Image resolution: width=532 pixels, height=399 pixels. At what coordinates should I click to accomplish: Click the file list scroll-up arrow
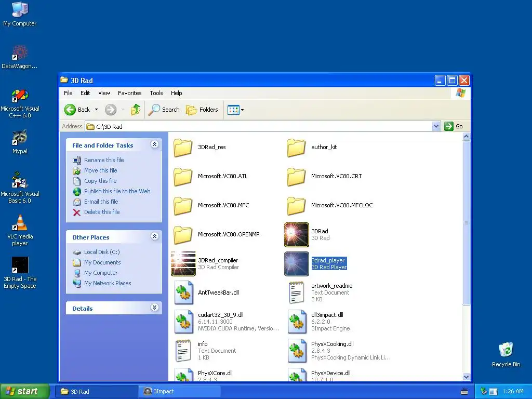click(466, 137)
